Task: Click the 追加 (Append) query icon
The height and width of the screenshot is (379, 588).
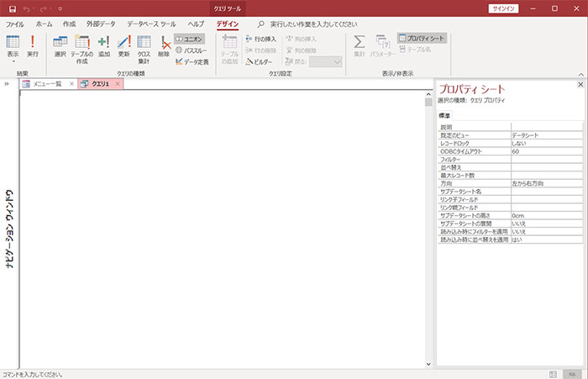Action: pos(104,45)
